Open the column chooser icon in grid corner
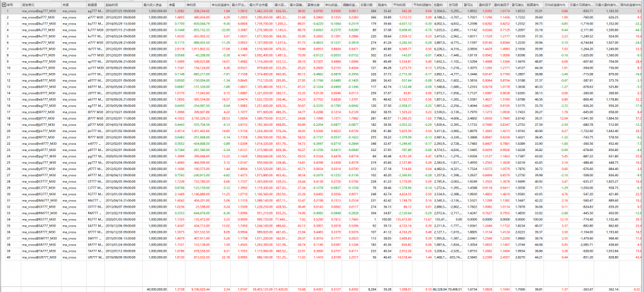644x292 pixels. tap(3, 4)
